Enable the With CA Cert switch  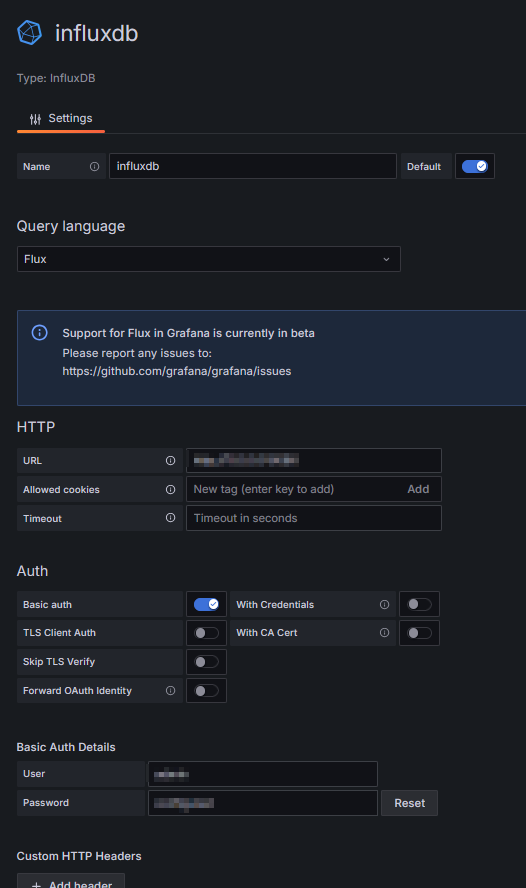pos(420,633)
